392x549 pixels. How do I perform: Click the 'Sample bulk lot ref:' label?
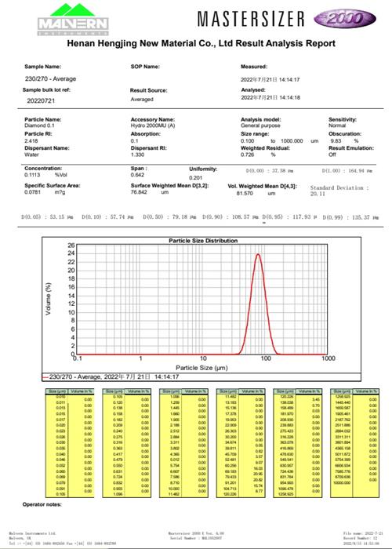[x=46, y=90]
